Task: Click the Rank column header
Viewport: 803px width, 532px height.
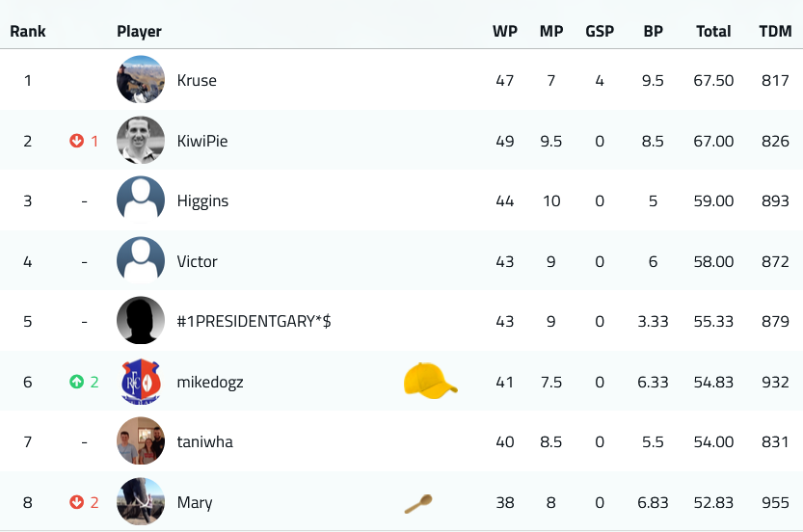Action: point(28,31)
